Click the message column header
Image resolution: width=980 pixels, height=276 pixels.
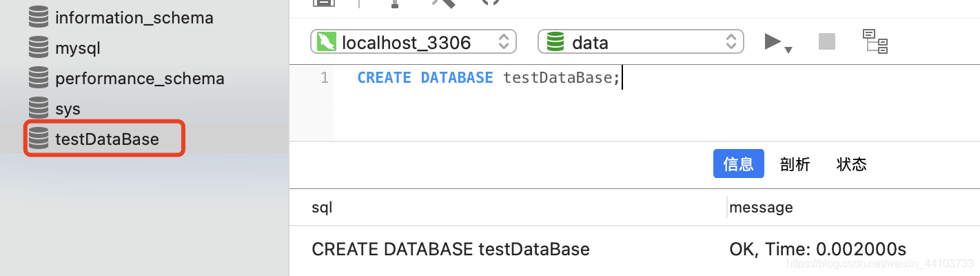761,207
